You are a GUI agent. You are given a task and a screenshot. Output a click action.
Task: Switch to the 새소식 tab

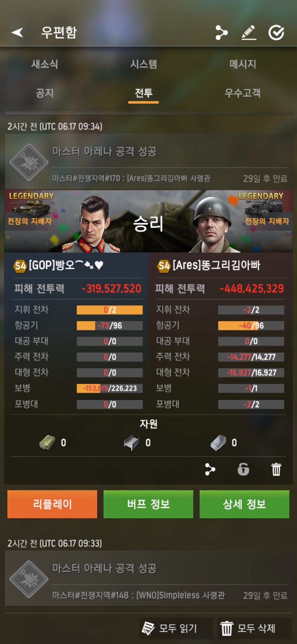click(45, 64)
